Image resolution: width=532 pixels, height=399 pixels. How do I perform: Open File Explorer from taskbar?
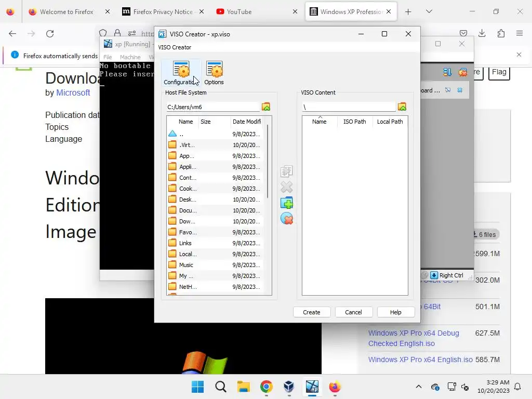tap(243, 387)
